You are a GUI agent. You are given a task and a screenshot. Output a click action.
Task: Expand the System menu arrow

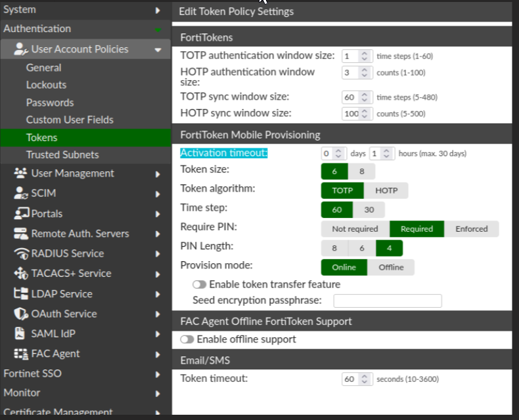click(158, 10)
